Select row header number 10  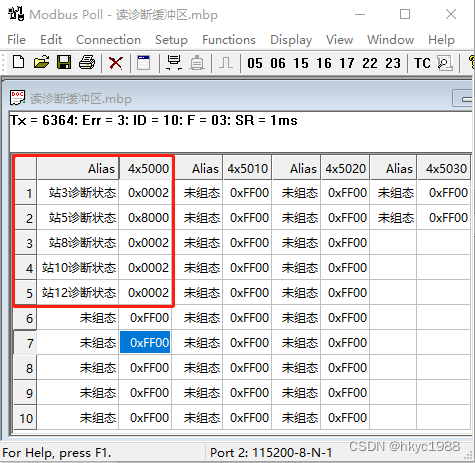(26, 418)
